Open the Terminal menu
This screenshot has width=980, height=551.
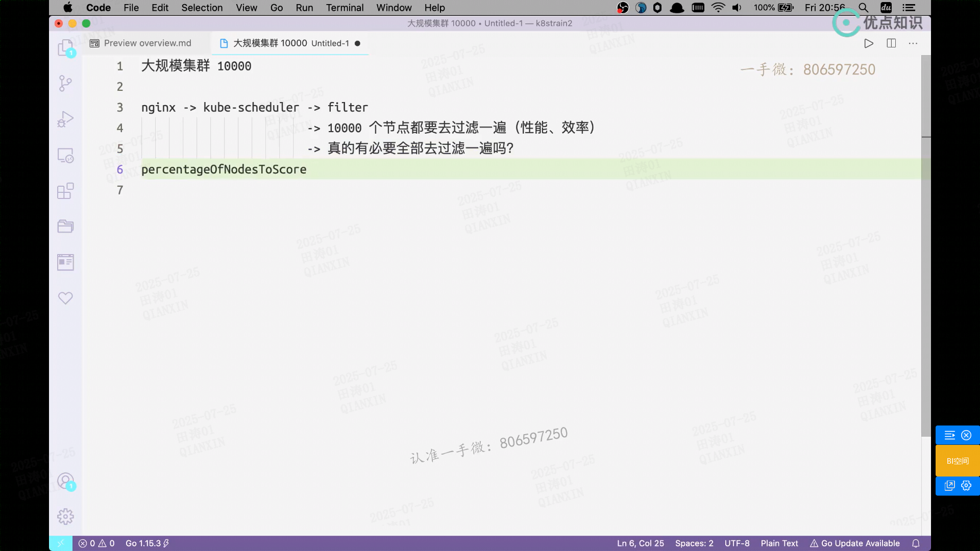click(345, 8)
